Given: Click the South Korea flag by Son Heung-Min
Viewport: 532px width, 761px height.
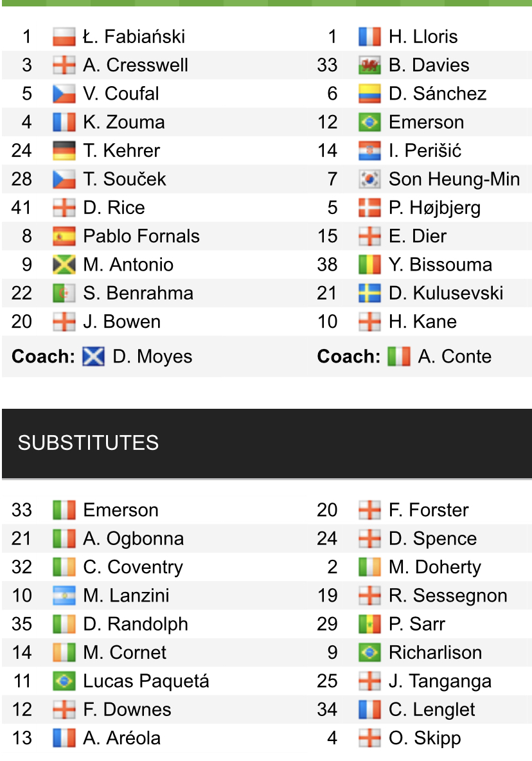Looking at the screenshot, I should coord(369,179).
